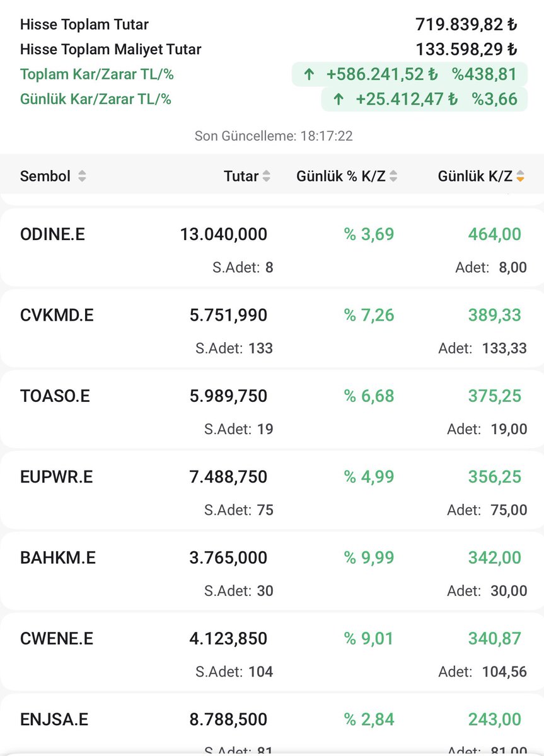Select the EUPWR.E holding
544x756 pixels.
[272, 490]
